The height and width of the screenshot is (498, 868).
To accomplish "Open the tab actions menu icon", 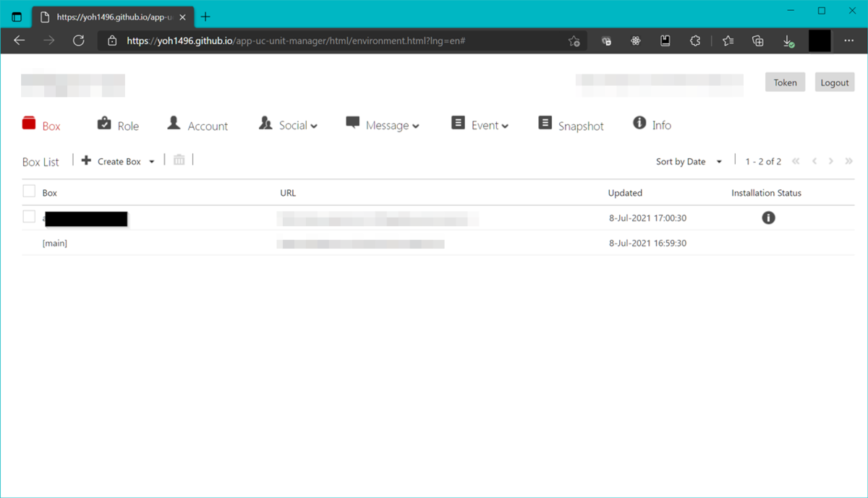I will click(x=17, y=17).
